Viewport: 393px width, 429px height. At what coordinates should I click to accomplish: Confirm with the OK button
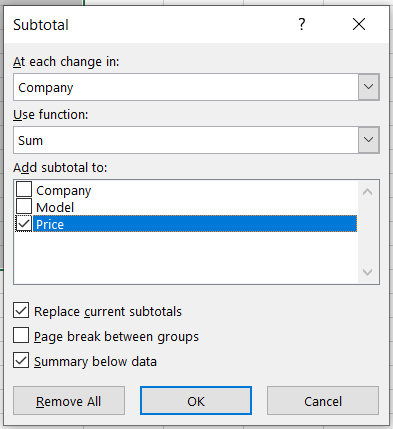(x=196, y=401)
